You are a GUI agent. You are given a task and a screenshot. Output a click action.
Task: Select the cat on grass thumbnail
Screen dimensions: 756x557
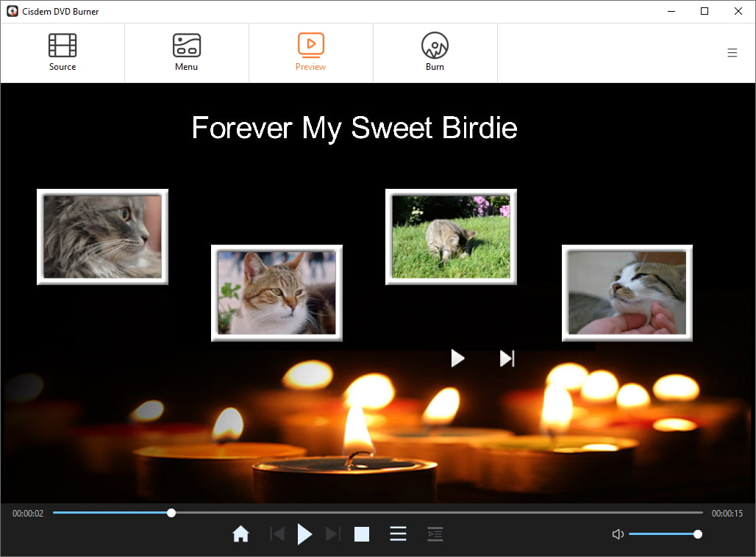[x=451, y=237]
